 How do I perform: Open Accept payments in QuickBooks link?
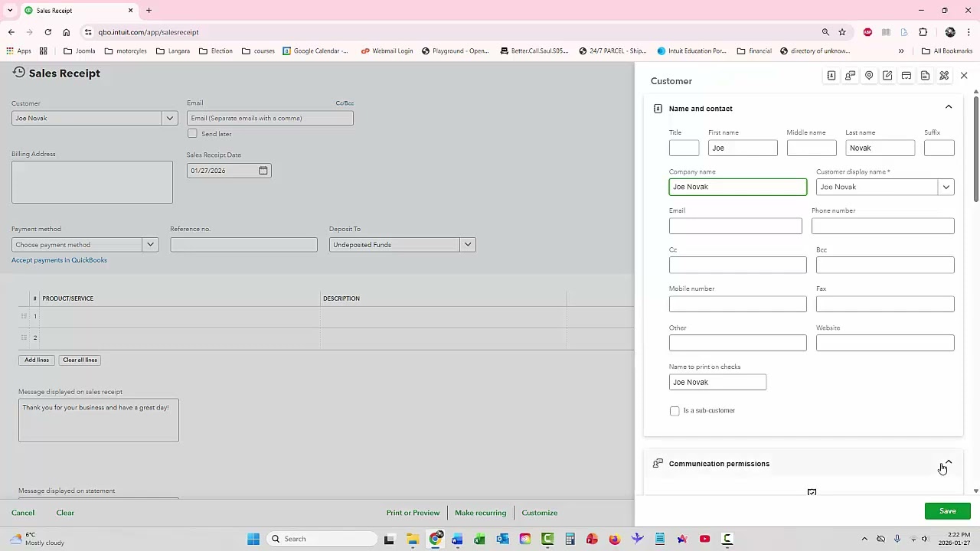click(x=59, y=260)
